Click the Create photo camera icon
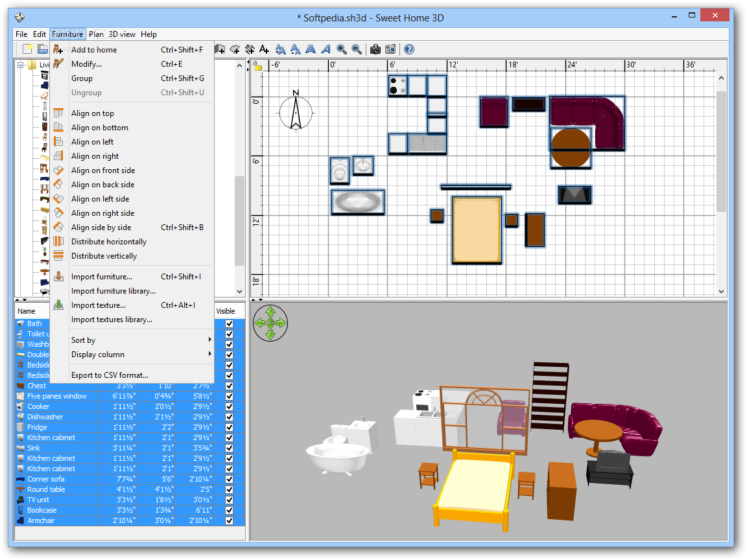 pos(375,49)
